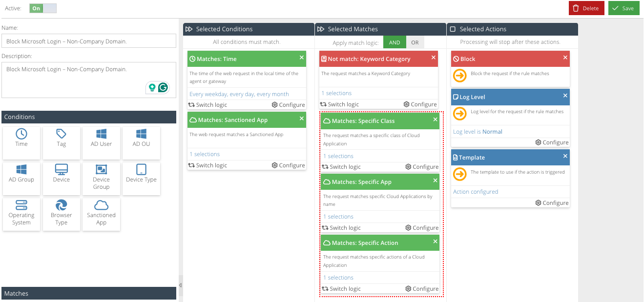Switch logic on the Matches: Time card
Image resolution: width=644 pixels, height=302 pixels.
tap(208, 104)
